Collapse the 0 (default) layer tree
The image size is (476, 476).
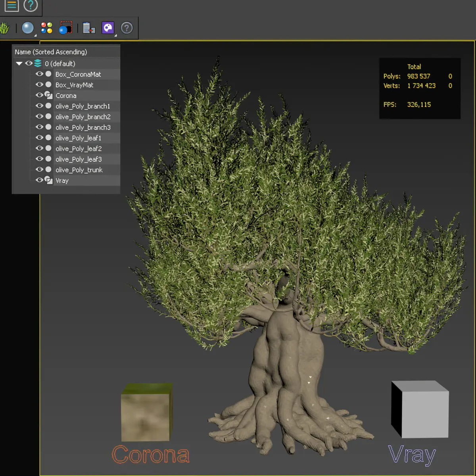click(x=19, y=63)
